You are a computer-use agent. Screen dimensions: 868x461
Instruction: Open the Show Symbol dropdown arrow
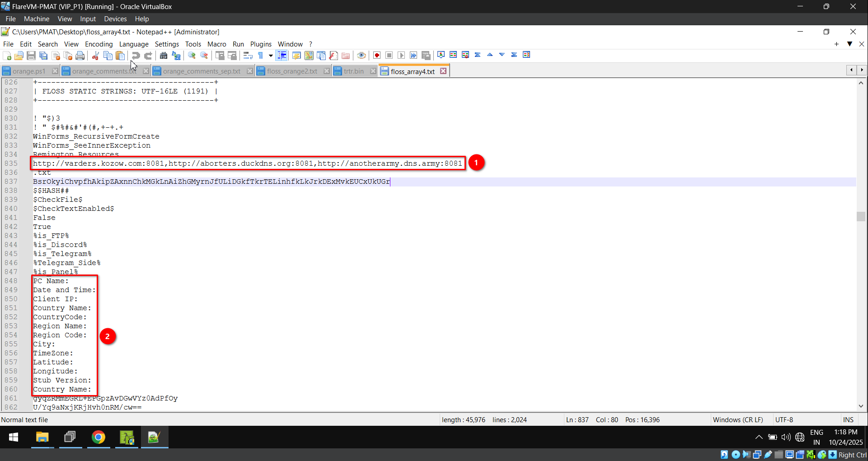pos(271,55)
